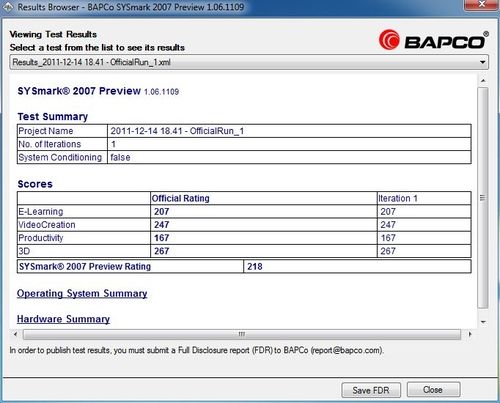Click the Results Browser title bar icon
The width and height of the screenshot is (500, 403).
(8, 7)
